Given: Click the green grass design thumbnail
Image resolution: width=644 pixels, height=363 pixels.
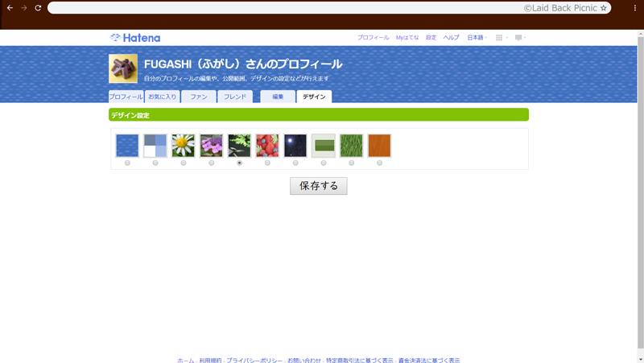Looking at the screenshot, I should point(351,146).
